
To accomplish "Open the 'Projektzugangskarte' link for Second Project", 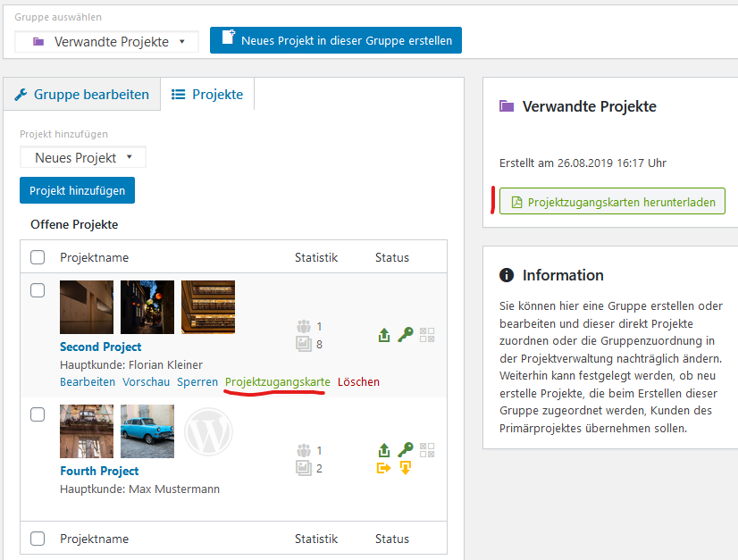I will 277,381.
